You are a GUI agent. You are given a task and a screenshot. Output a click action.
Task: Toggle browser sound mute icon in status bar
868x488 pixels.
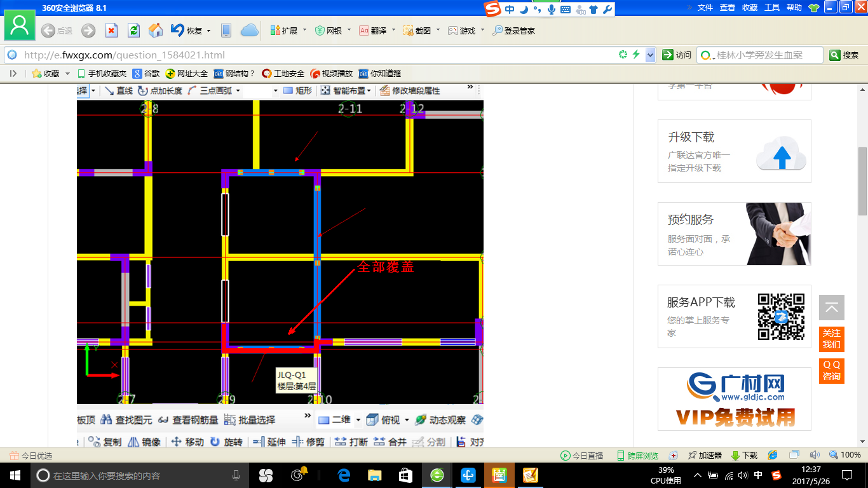click(x=815, y=455)
